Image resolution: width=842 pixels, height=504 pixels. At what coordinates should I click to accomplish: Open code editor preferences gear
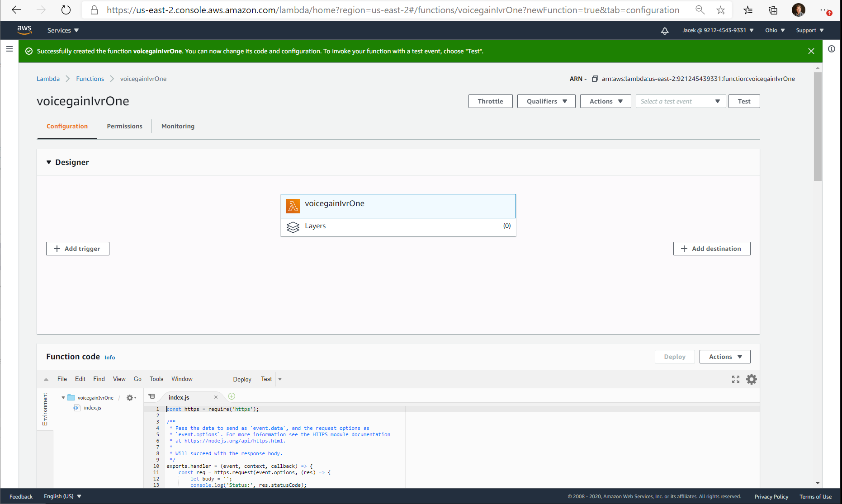click(751, 379)
